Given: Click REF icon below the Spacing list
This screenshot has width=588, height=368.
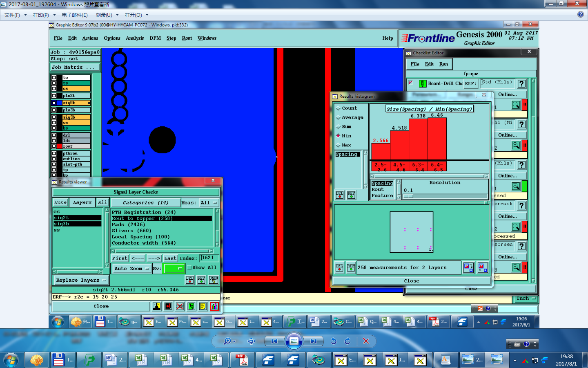Looking at the screenshot, I should [x=351, y=195].
